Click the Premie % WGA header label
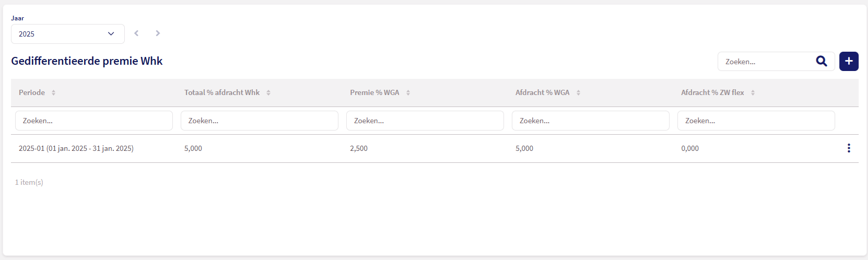This screenshot has height=260, width=868. click(x=374, y=93)
